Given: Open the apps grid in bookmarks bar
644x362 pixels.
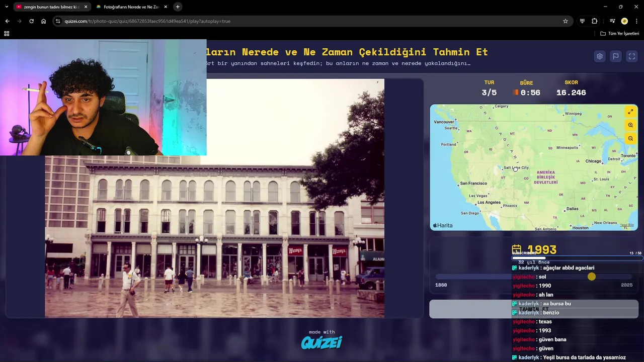Looking at the screenshot, I should [x=7, y=33].
